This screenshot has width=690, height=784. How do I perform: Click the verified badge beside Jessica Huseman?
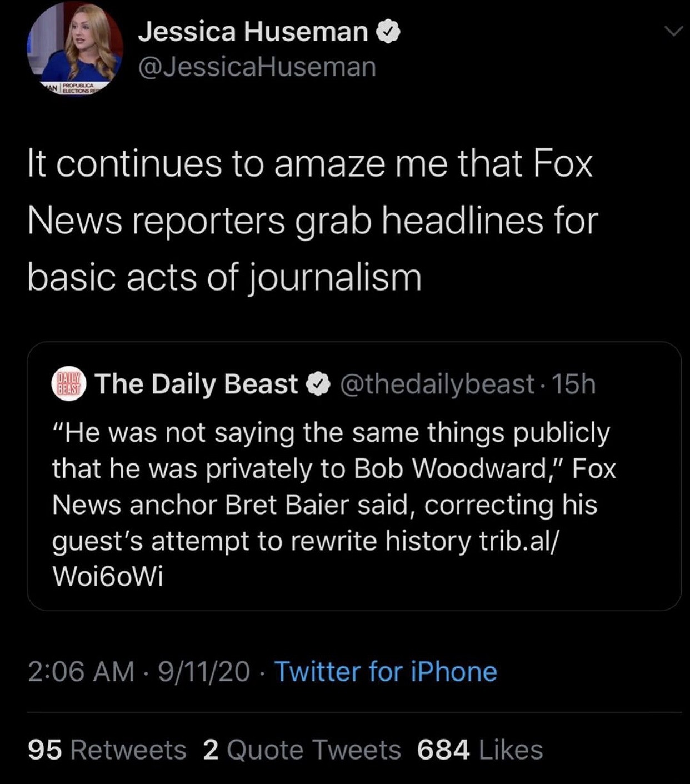coord(388,32)
